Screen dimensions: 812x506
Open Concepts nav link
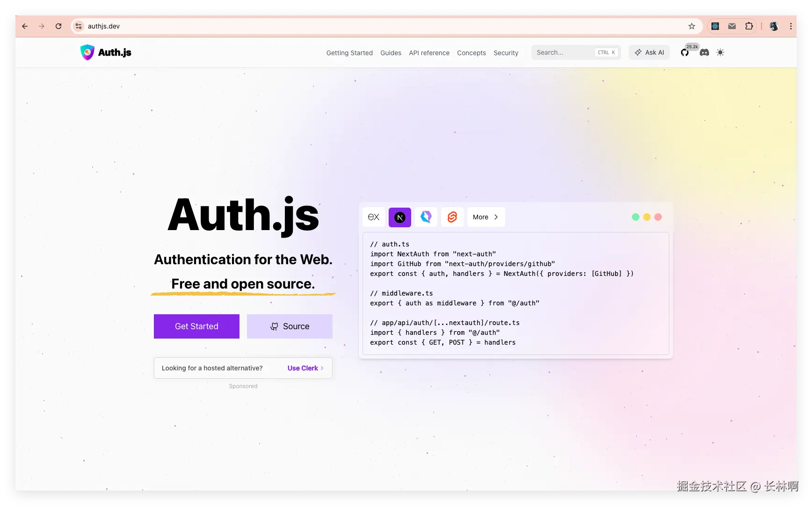(471, 53)
